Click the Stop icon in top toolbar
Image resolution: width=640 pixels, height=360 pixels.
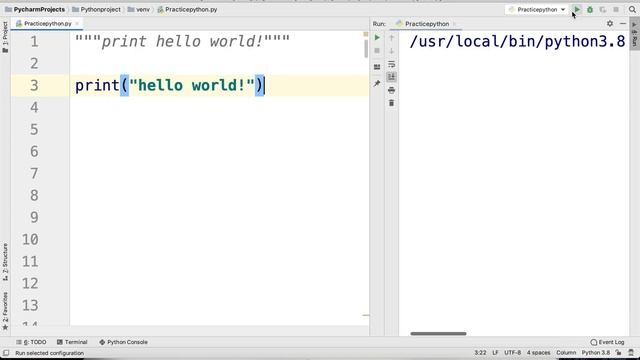[x=616, y=9]
